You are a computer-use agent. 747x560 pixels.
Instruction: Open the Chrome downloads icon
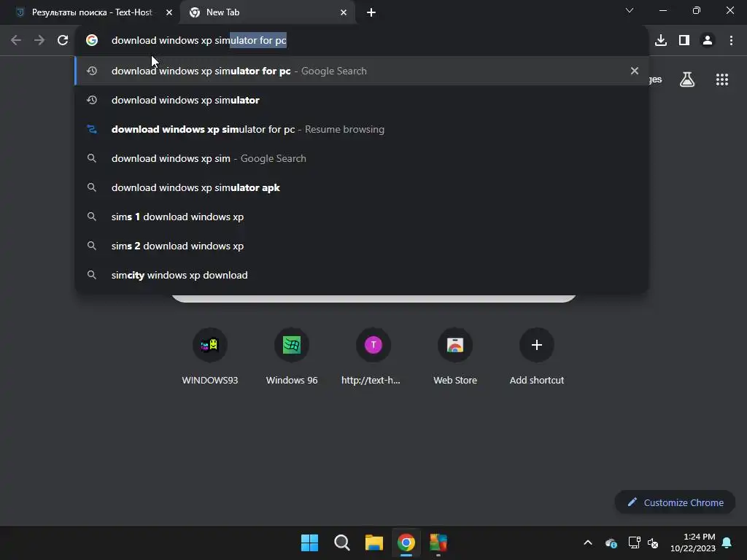661,41
